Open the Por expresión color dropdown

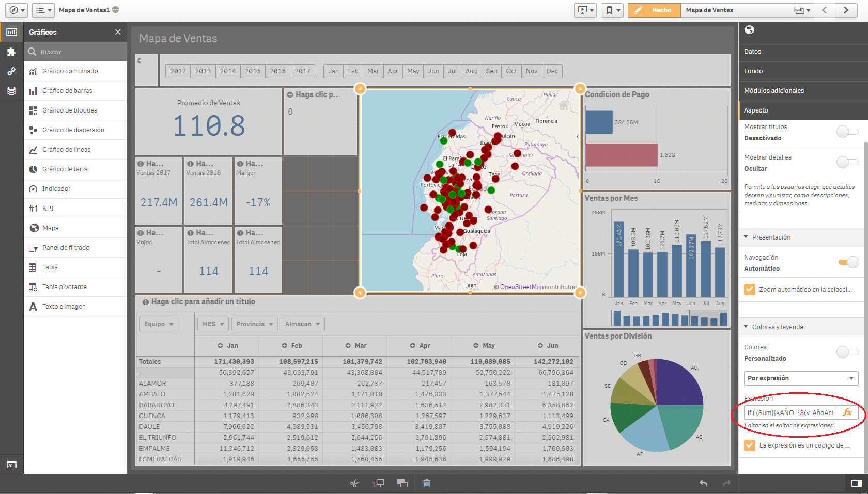801,378
